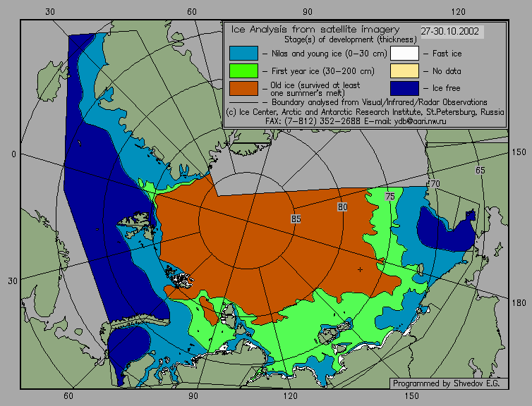Image resolution: width=532 pixels, height=406 pixels.
Task: Click the copyright line for Ice Center
Action: [365, 112]
